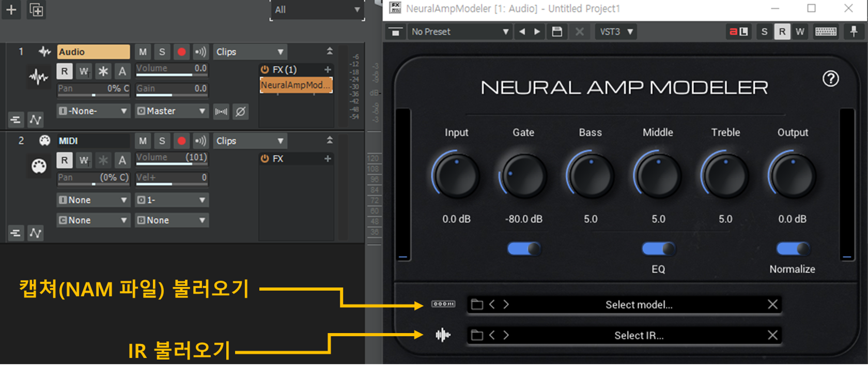Click the duplicate track icon
This screenshot has height=374, width=868.
pyautogui.click(x=36, y=9)
